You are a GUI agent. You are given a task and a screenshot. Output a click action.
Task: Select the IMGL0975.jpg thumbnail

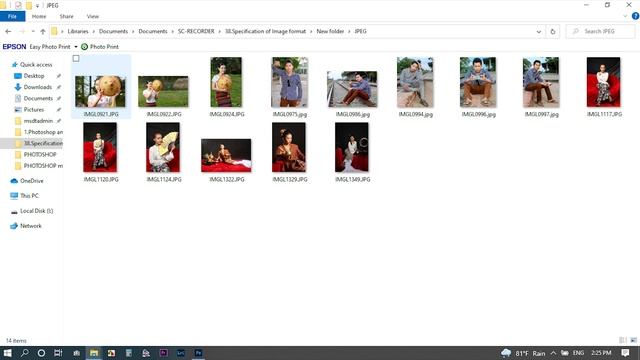click(x=289, y=82)
